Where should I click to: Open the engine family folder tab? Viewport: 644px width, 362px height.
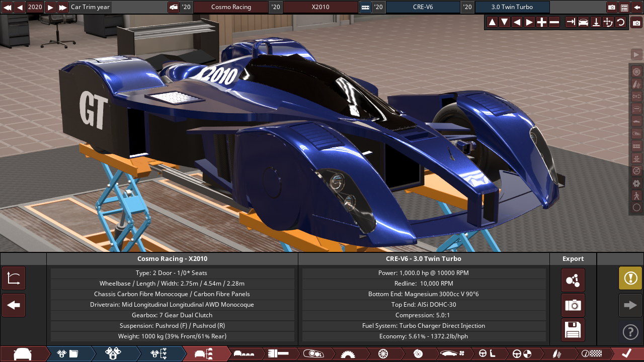68,354
